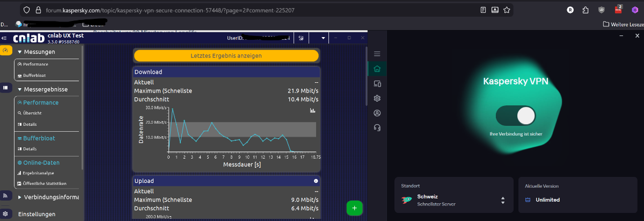
Task: Click the rocket icon next to Schweiz
Action: click(407, 200)
